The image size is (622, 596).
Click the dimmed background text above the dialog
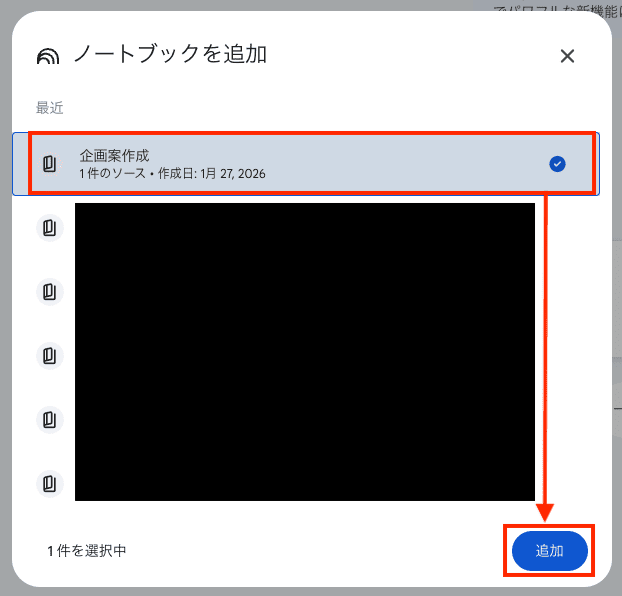[557, 11]
